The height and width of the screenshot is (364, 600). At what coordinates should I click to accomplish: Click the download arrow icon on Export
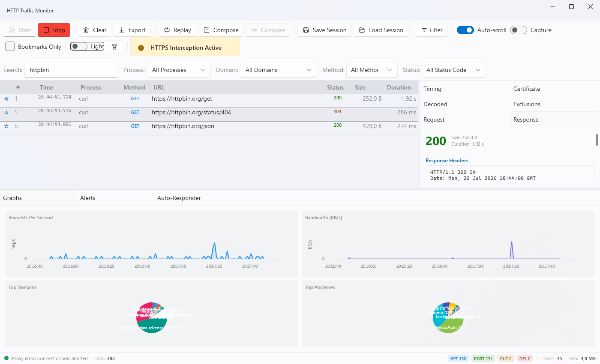(x=122, y=30)
